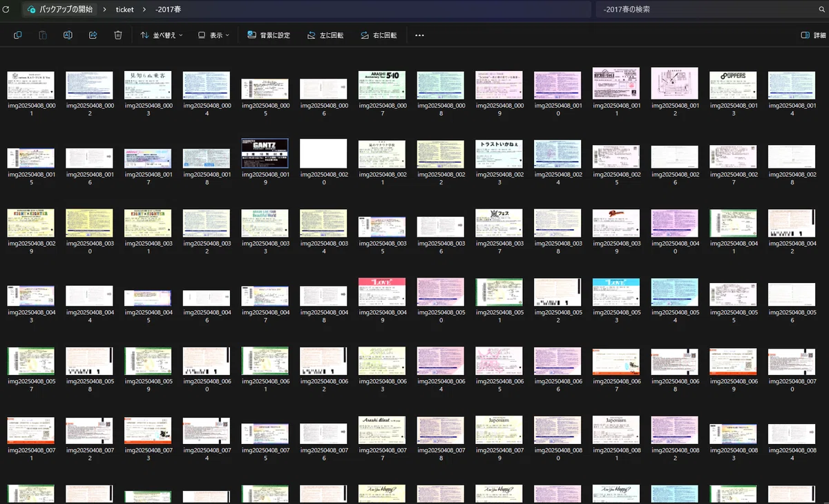Open the 並べ替え sort dropdown

click(x=162, y=35)
